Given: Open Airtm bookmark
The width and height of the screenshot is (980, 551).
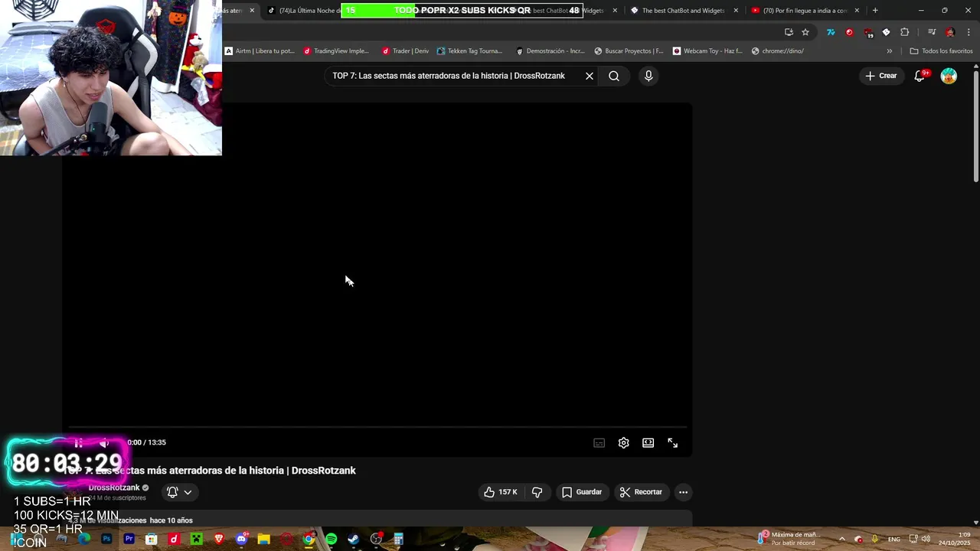Looking at the screenshot, I should pyautogui.click(x=260, y=51).
